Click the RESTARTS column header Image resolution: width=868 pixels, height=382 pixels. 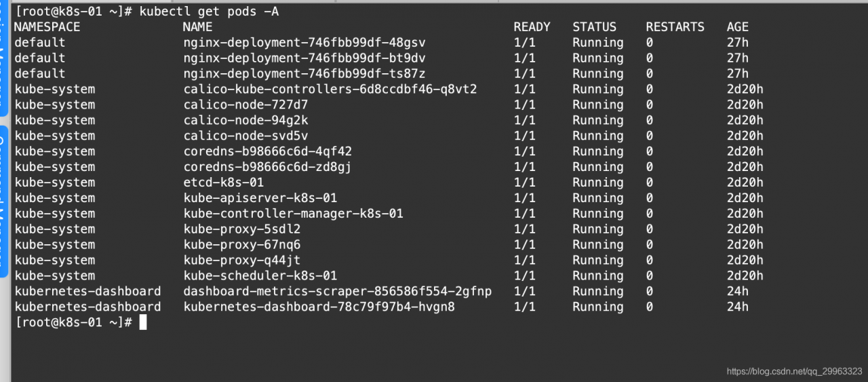675,27
